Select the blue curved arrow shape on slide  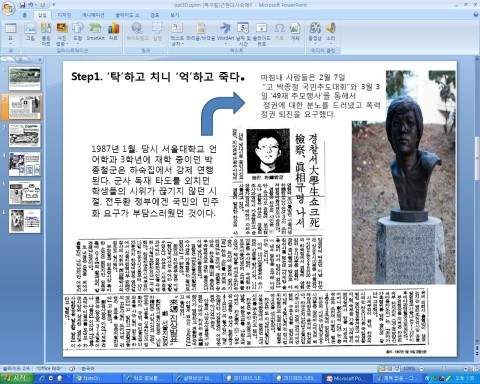(223, 114)
